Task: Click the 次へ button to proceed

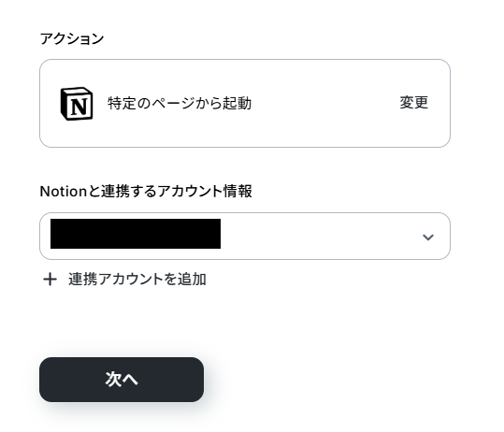Action: [x=122, y=380]
